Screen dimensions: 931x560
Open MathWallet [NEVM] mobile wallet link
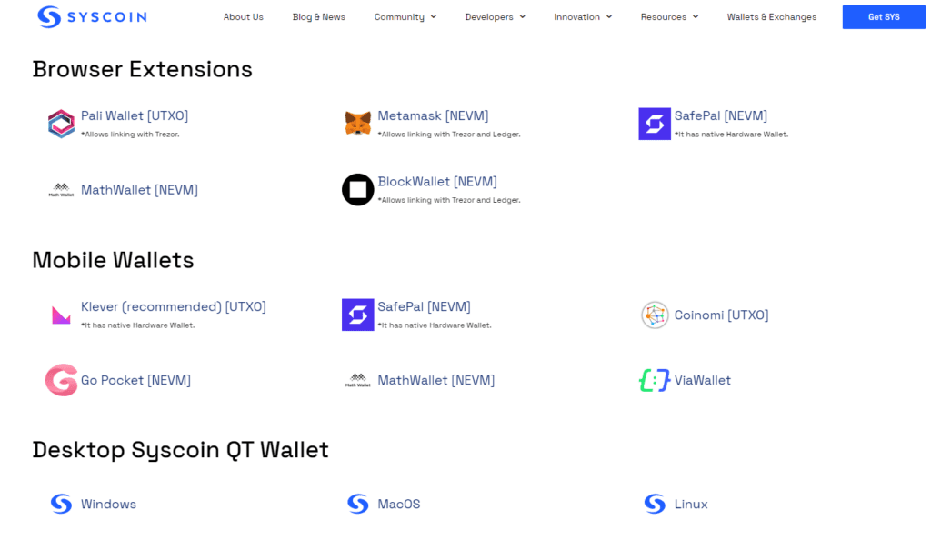point(436,380)
